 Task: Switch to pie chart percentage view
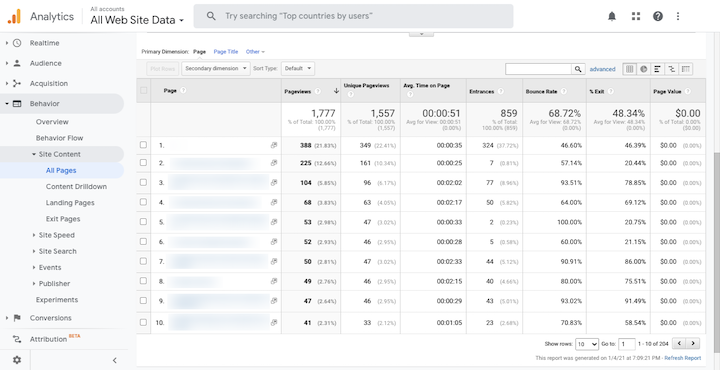pyautogui.click(x=644, y=69)
